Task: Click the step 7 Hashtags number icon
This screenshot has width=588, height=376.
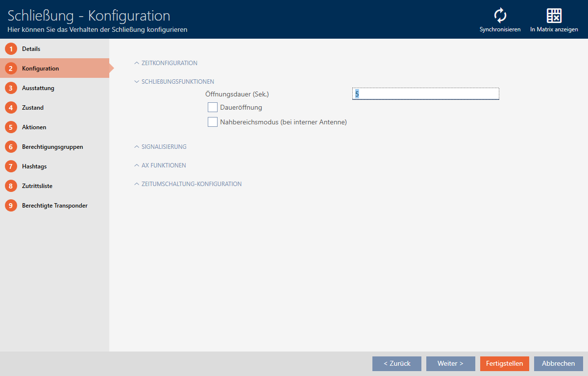Action: (11, 166)
